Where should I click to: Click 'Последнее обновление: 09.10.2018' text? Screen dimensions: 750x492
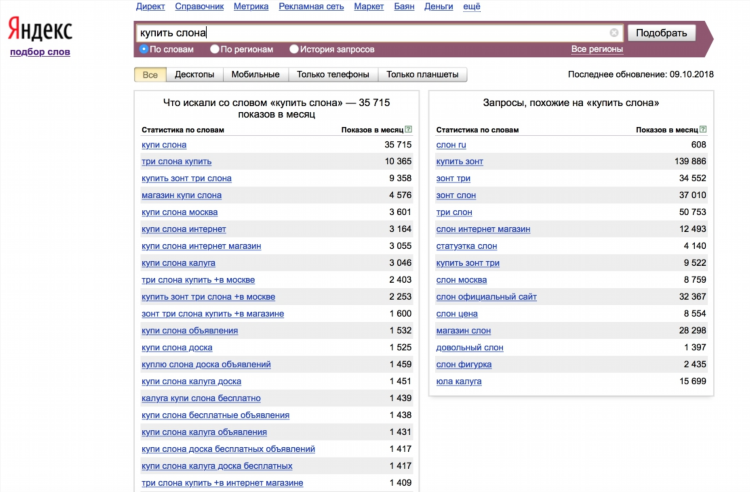[x=640, y=75]
